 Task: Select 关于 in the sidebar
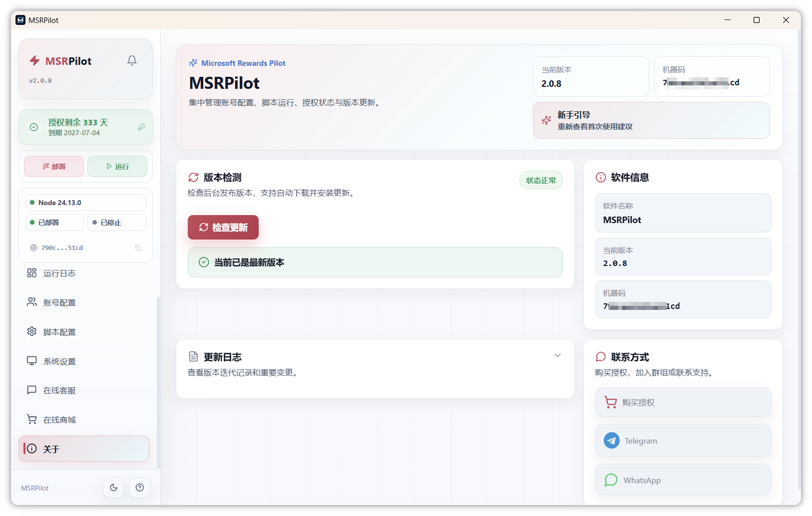click(84, 449)
